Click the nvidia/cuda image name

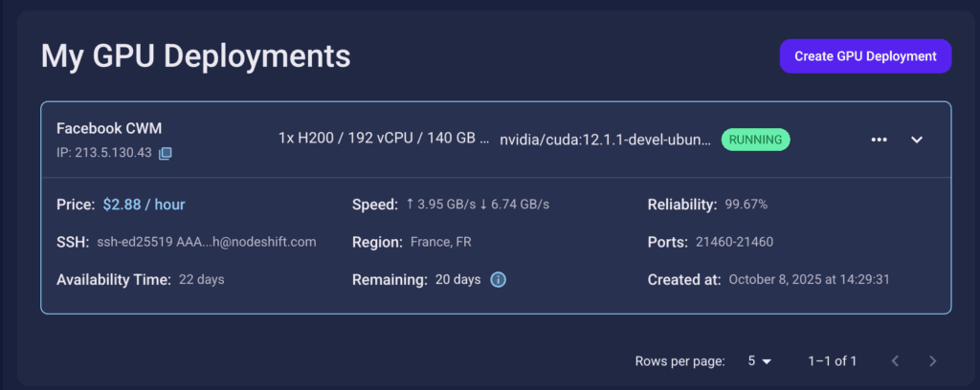pos(605,140)
